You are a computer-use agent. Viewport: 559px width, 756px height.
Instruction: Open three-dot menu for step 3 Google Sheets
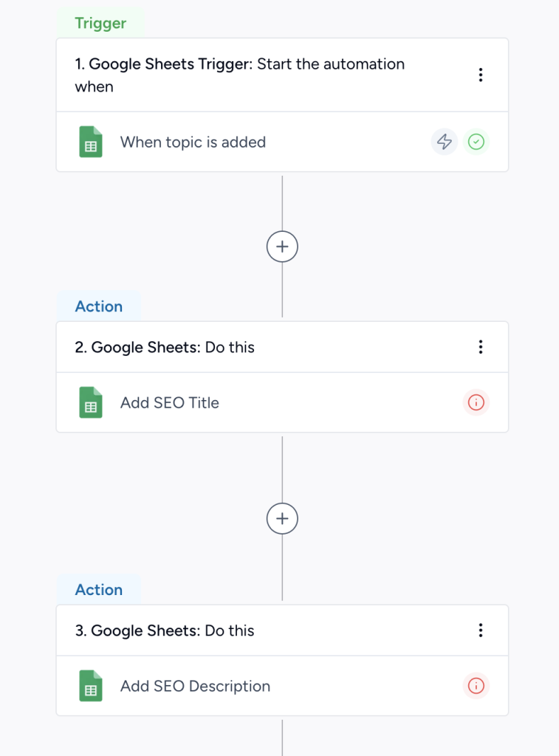[481, 630]
